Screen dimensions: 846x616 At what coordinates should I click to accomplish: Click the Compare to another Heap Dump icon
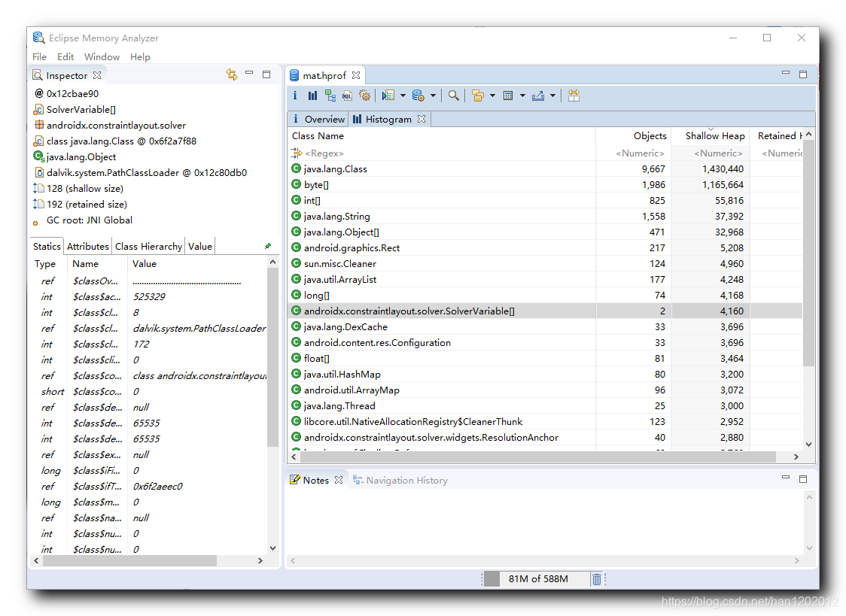coord(574,96)
